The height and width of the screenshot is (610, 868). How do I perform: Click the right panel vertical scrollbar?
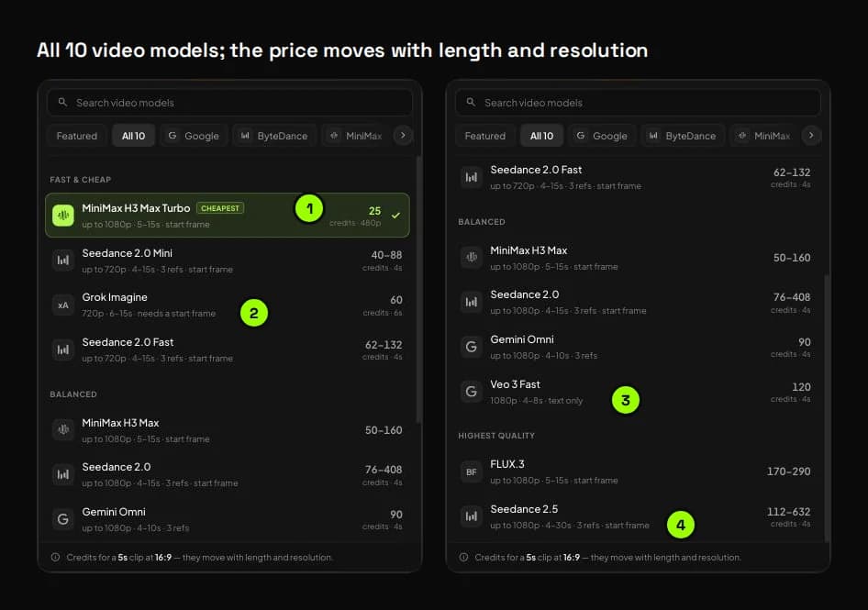pos(827,408)
